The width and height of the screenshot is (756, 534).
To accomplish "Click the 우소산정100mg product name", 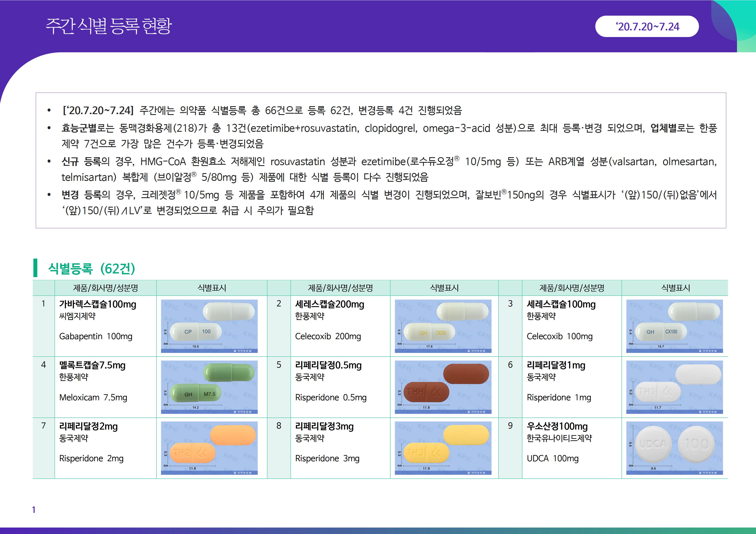I will click(x=557, y=426).
